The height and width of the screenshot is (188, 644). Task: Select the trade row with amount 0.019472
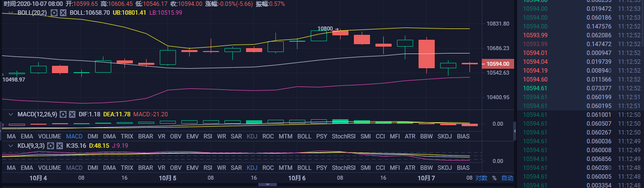581,8
